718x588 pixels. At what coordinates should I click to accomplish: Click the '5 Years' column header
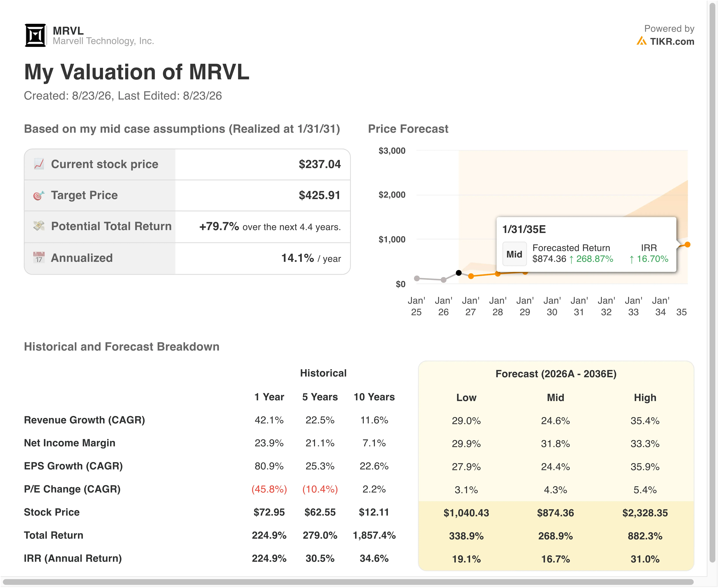320,397
